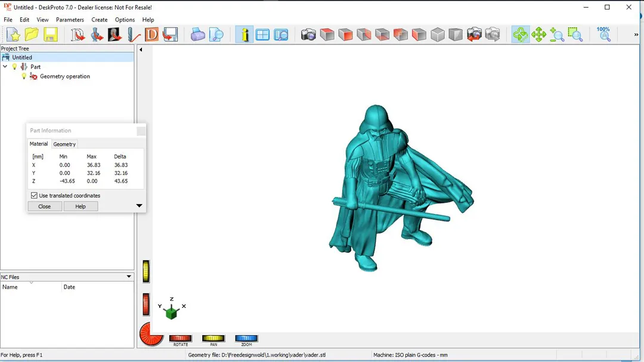Click the orange D toolbar icon
Screen dimensions: 644x362
click(x=151, y=35)
